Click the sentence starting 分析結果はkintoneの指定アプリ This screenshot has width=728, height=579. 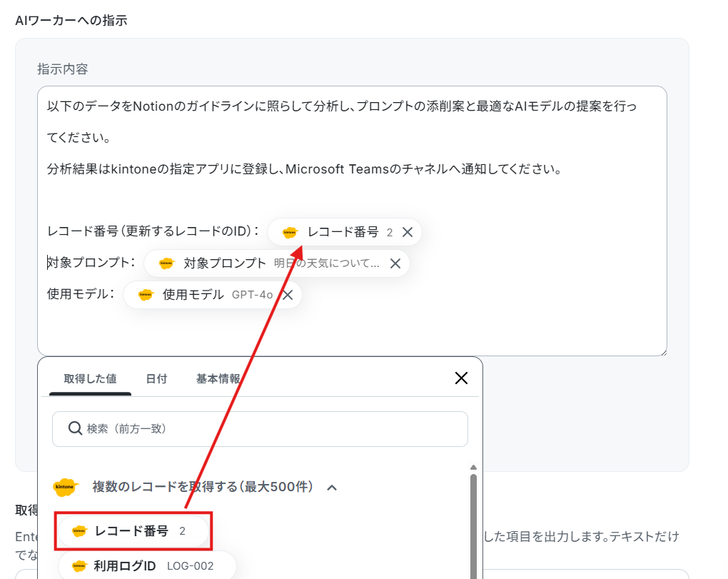[x=304, y=169]
